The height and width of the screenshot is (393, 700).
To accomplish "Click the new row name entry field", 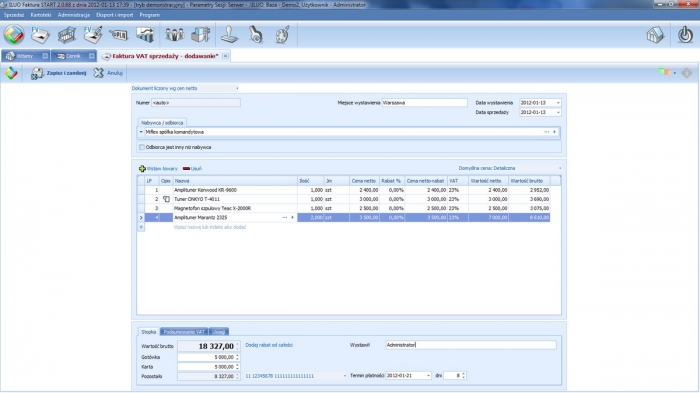I will point(234,227).
